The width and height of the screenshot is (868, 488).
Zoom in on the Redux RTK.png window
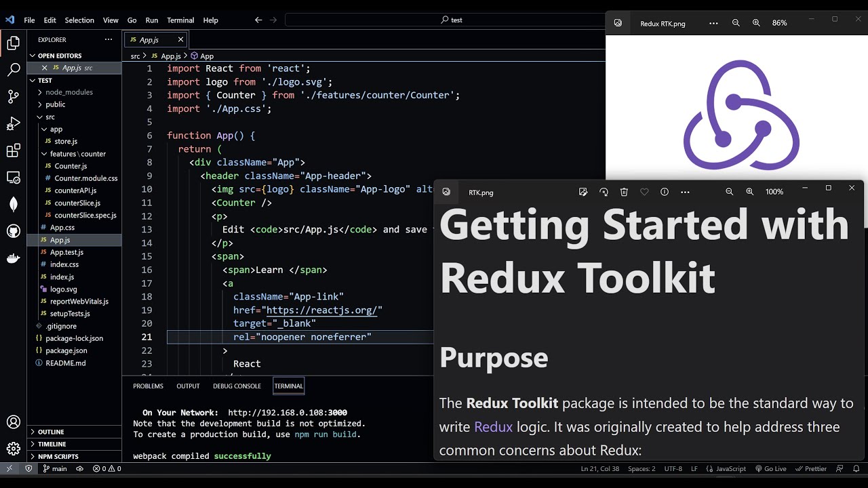756,23
